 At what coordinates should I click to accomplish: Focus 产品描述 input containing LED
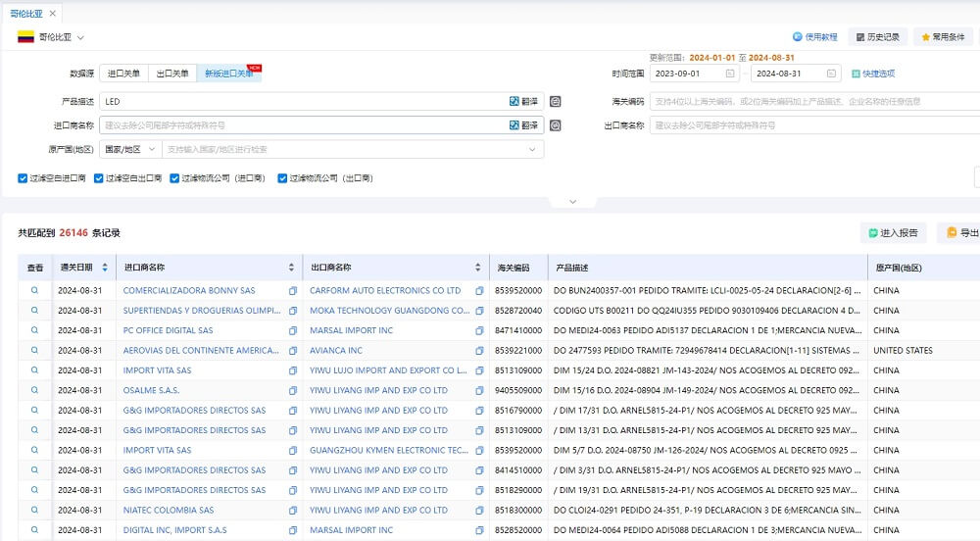point(304,101)
